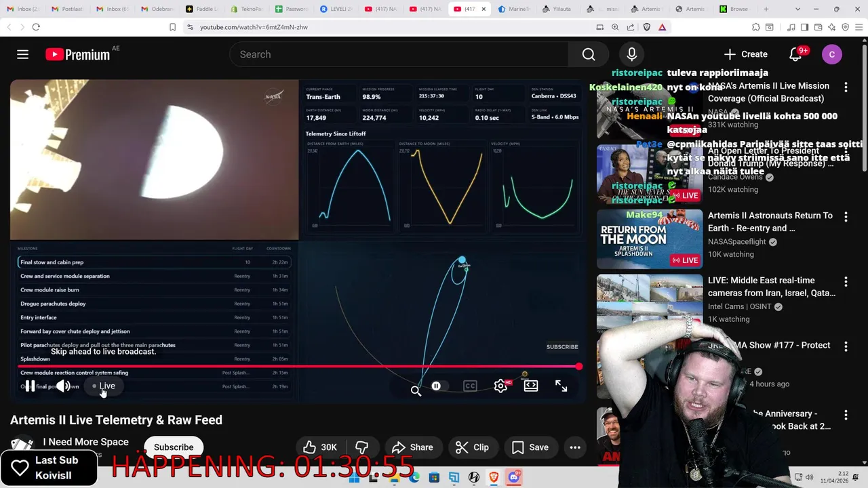This screenshot has height=488, width=868.
Task: Open the Return From The Moon thumbnail
Action: coord(650,239)
